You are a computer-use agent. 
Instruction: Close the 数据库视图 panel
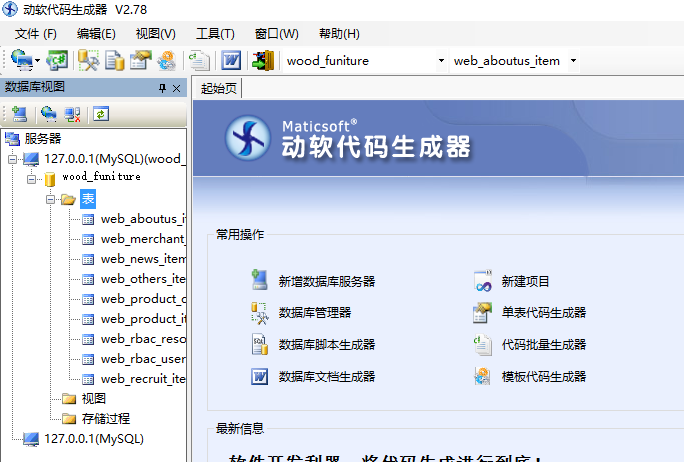click(176, 89)
